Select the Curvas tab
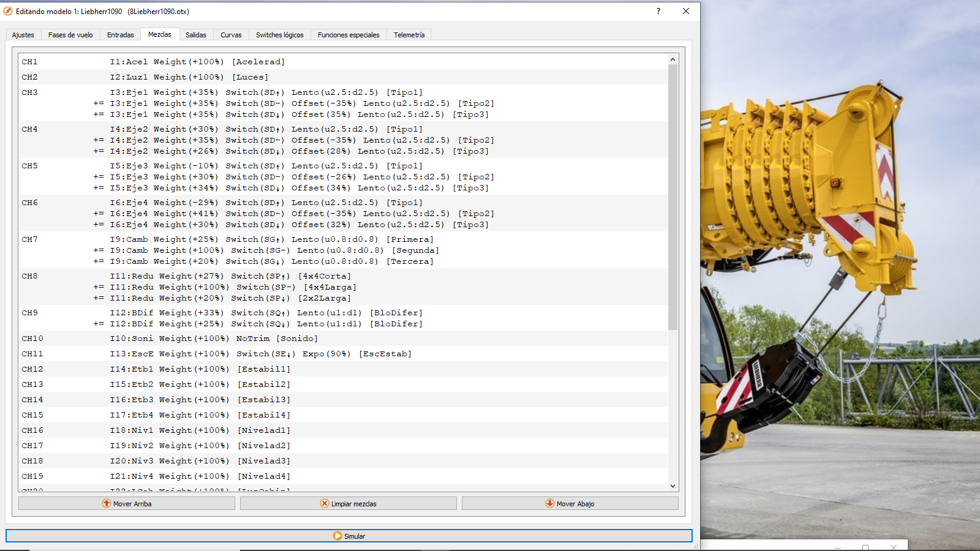The height and width of the screenshot is (551, 980). point(231,35)
